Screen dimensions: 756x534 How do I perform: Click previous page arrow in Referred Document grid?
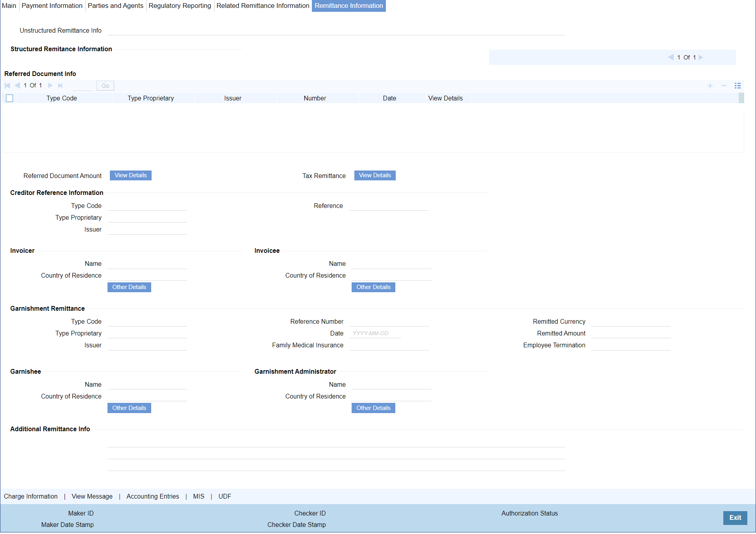point(17,85)
